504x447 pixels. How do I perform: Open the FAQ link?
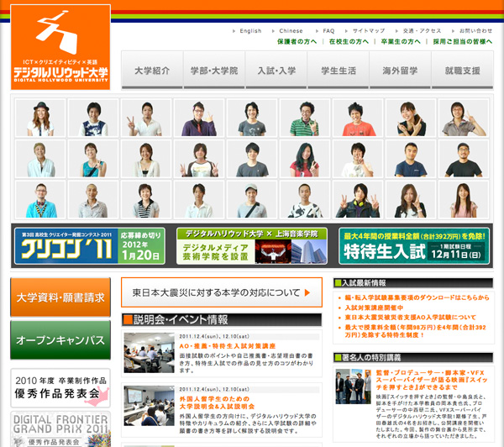coord(328,30)
